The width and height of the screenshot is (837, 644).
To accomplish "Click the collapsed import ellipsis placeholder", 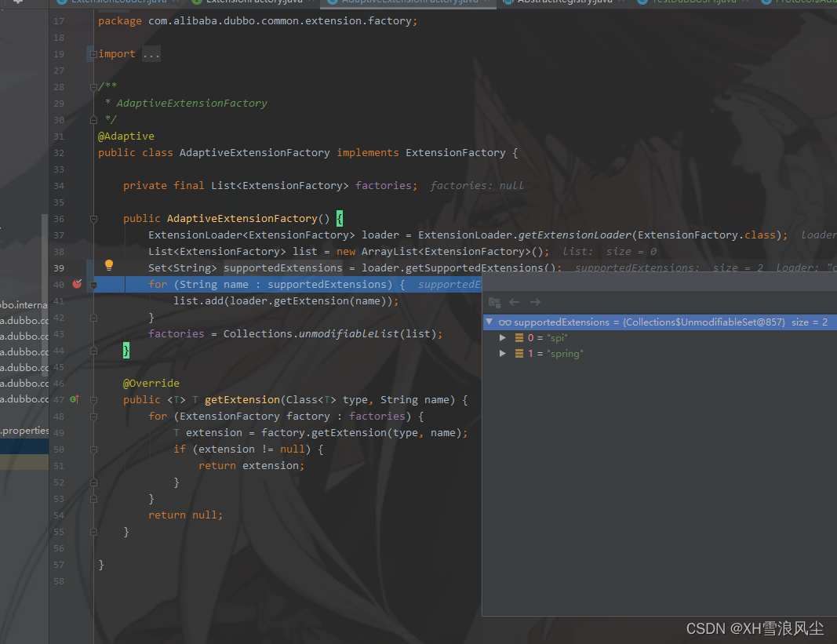I will coord(151,54).
